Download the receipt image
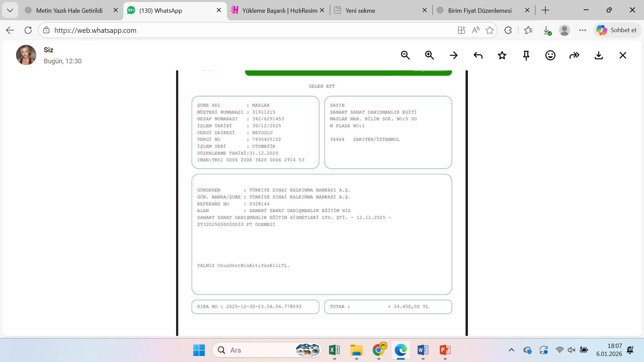This screenshot has height=362, width=644. [599, 55]
